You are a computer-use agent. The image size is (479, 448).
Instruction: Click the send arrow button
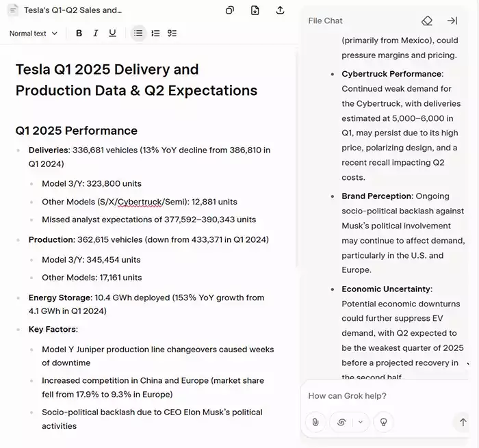coord(463,422)
